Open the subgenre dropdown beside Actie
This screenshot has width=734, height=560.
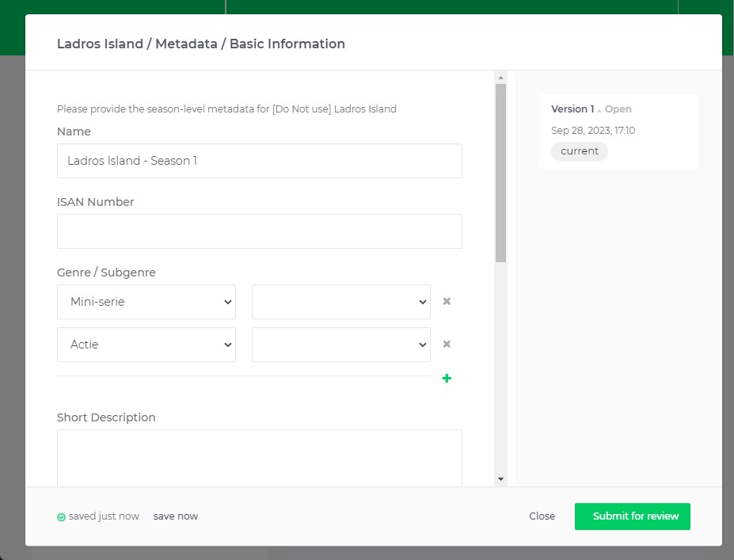340,345
